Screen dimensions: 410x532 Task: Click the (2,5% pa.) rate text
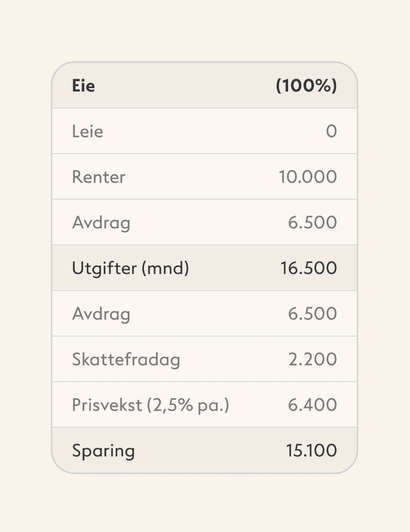click(x=187, y=405)
